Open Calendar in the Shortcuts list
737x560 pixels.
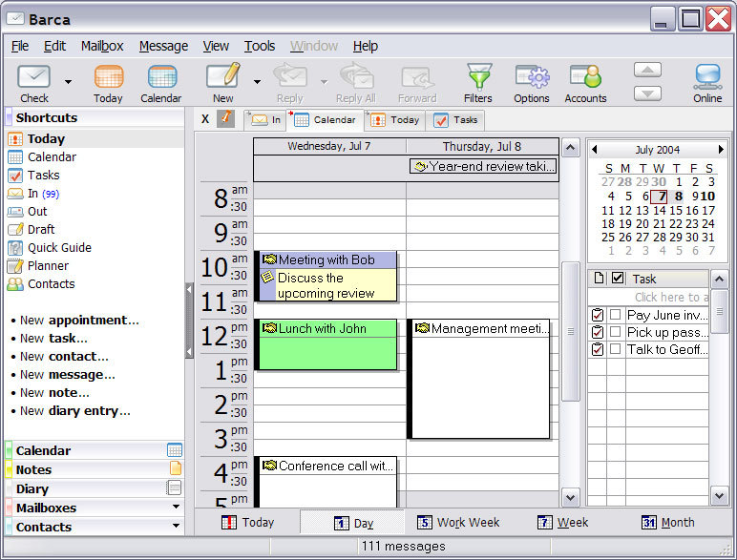(x=52, y=156)
